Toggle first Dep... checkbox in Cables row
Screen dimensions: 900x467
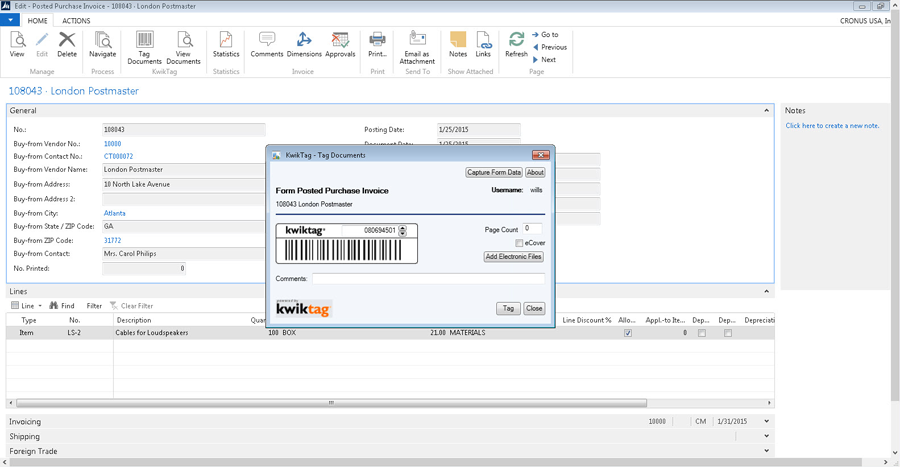coord(702,333)
